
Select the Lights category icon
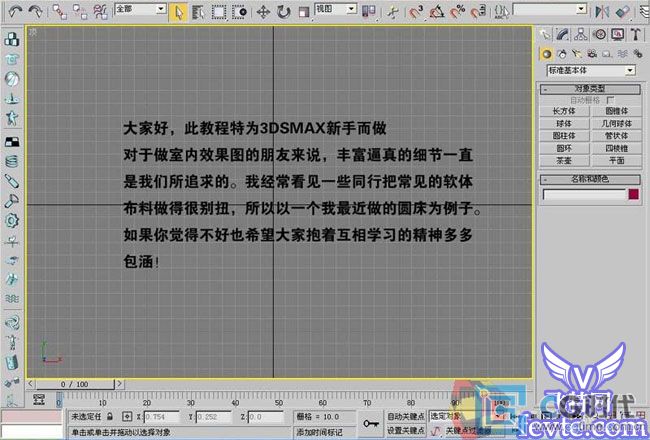coord(577,53)
